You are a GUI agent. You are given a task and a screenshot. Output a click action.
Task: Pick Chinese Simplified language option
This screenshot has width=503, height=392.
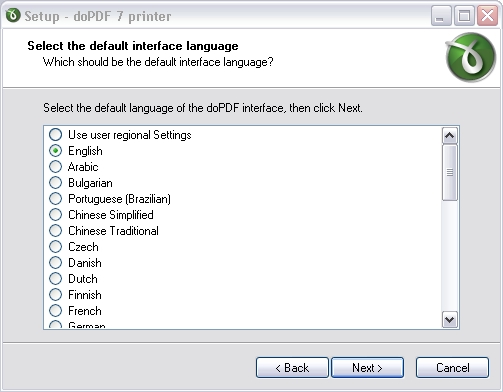pyautogui.click(x=56, y=215)
